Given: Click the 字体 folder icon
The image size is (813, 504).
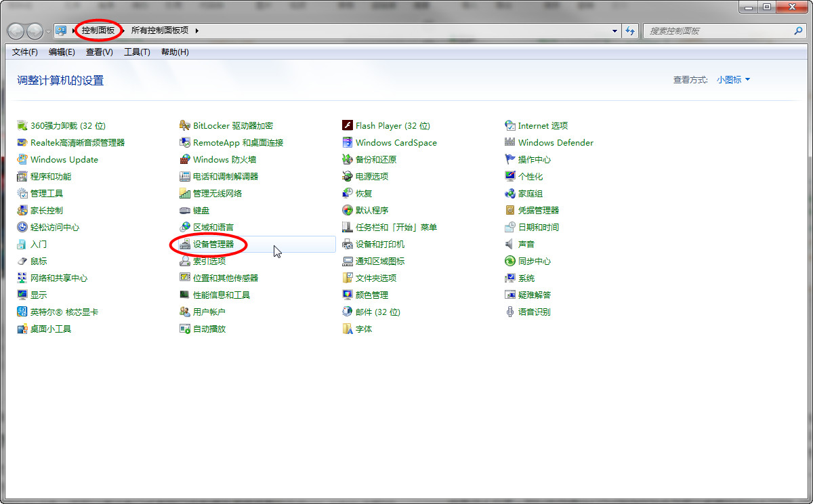Looking at the screenshot, I should [348, 329].
